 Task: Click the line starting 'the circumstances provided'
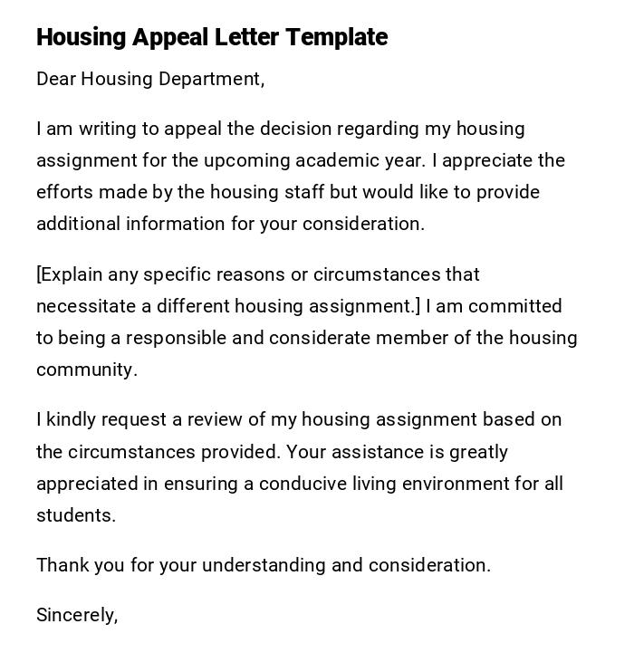point(272,452)
